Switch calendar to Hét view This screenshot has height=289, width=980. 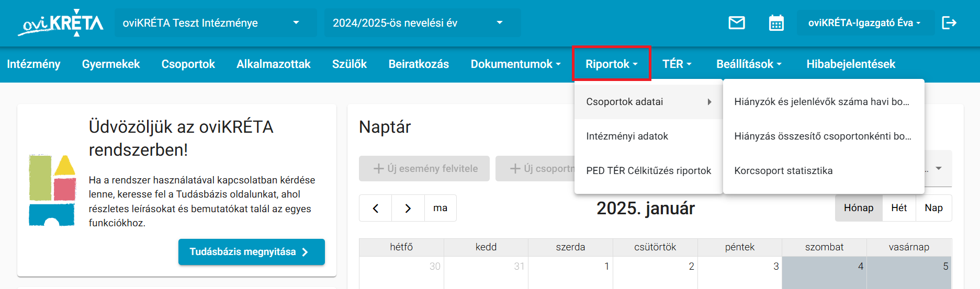(x=899, y=208)
